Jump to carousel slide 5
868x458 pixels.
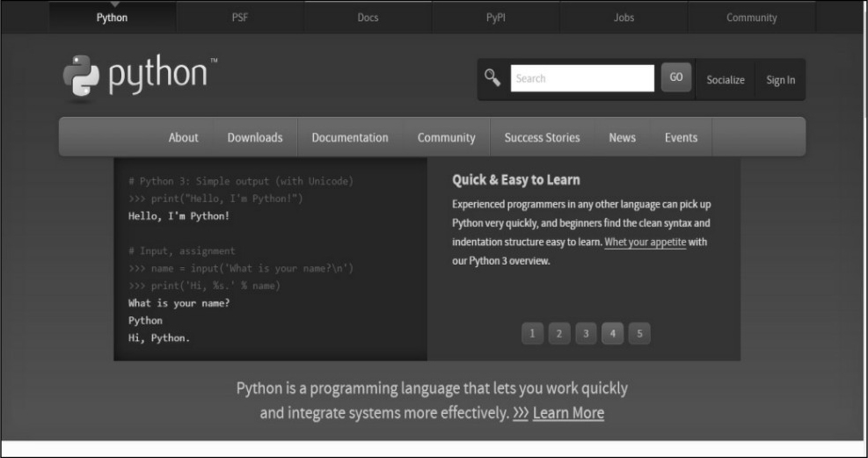click(x=639, y=333)
